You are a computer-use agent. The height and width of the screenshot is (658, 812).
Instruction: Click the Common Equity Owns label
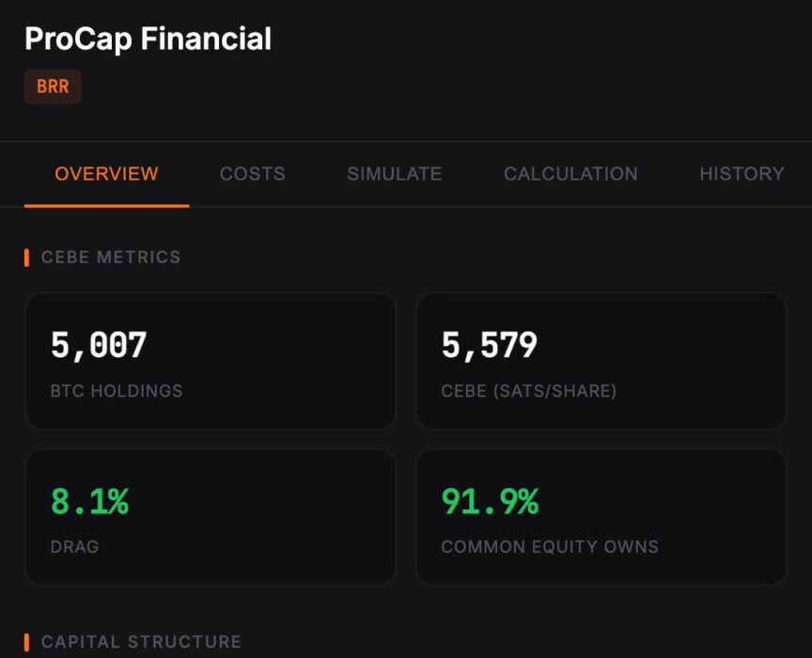[x=550, y=546]
